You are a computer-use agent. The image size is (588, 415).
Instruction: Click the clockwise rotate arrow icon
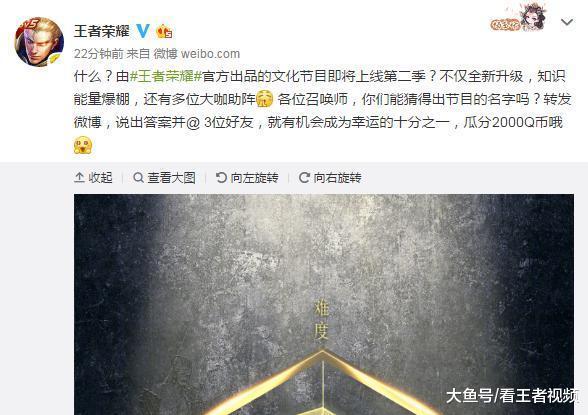[x=304, y=177]
